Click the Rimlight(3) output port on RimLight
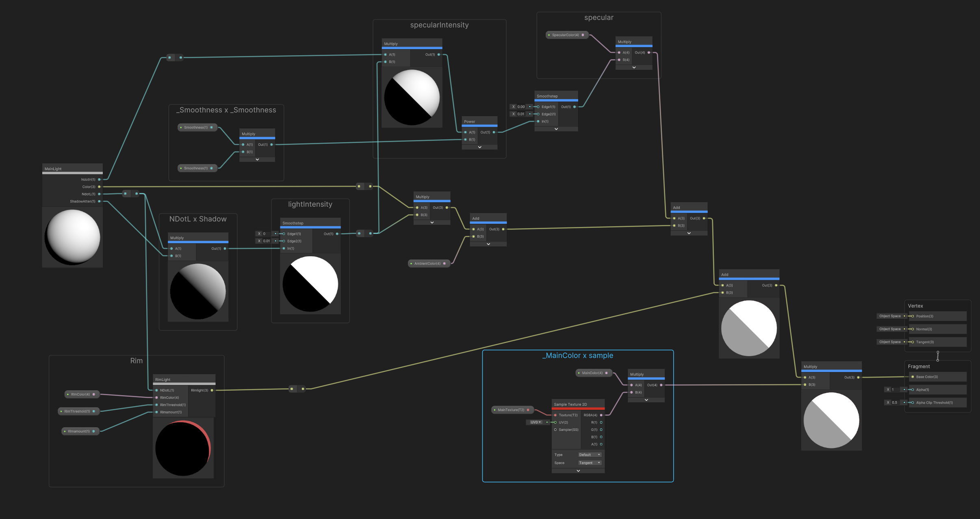This screenshot has height=519, width=980. (x=212, y=390)
